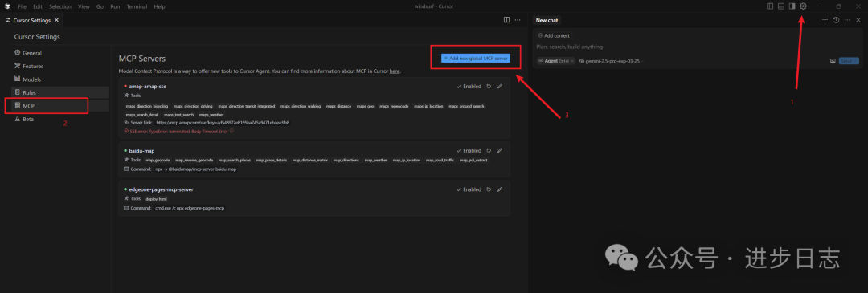Edit the baidu-map server
This screenshot has width=868, height=293.
(500, 150)
